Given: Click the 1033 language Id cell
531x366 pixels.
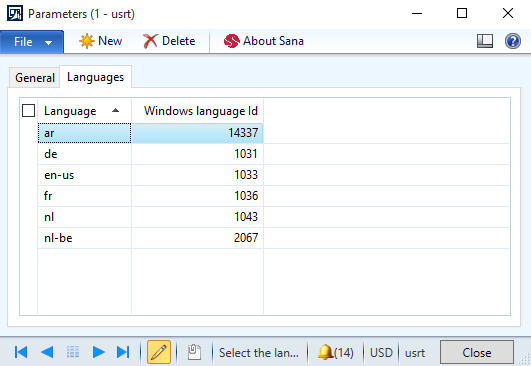Looking at the screenshot, I should (x=197, y=175).
